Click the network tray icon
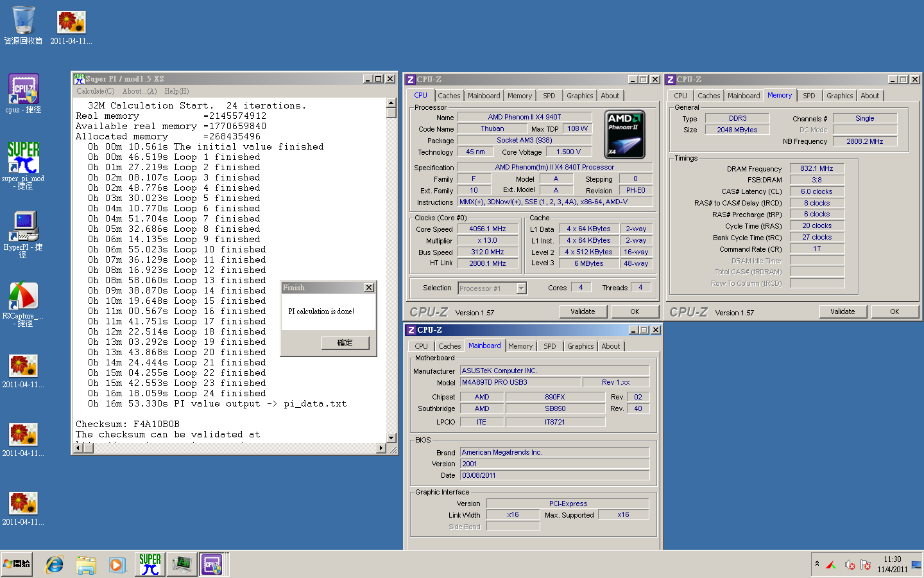Image resolution: width=924 pixels, height=578 pixels. tap(916, 565)
